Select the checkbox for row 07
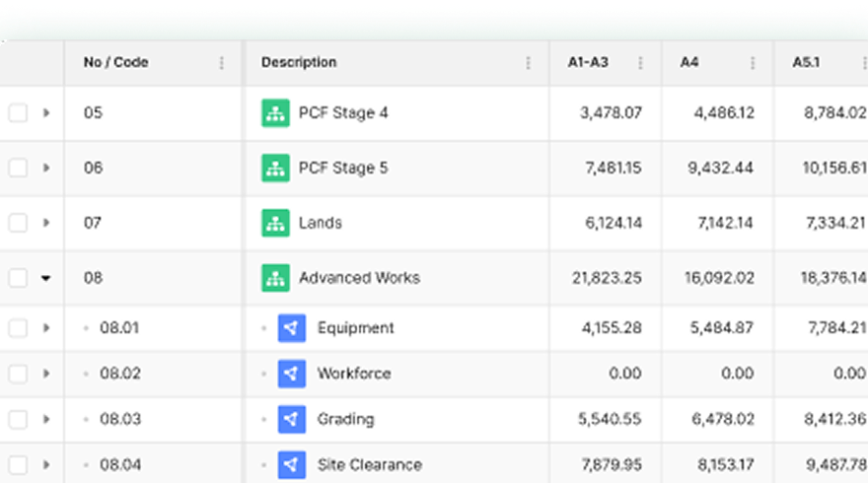This screenshot has width=868, height=483. [18, 223]
